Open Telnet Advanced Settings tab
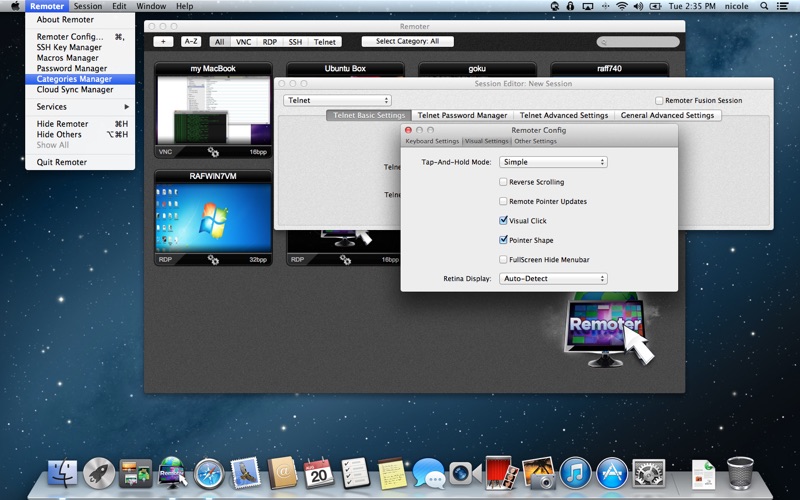The image size is (800, 500). coord(564,115)
